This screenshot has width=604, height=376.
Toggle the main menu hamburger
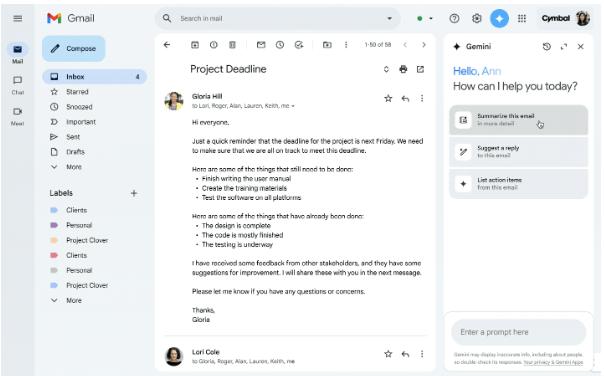(18, 18)
